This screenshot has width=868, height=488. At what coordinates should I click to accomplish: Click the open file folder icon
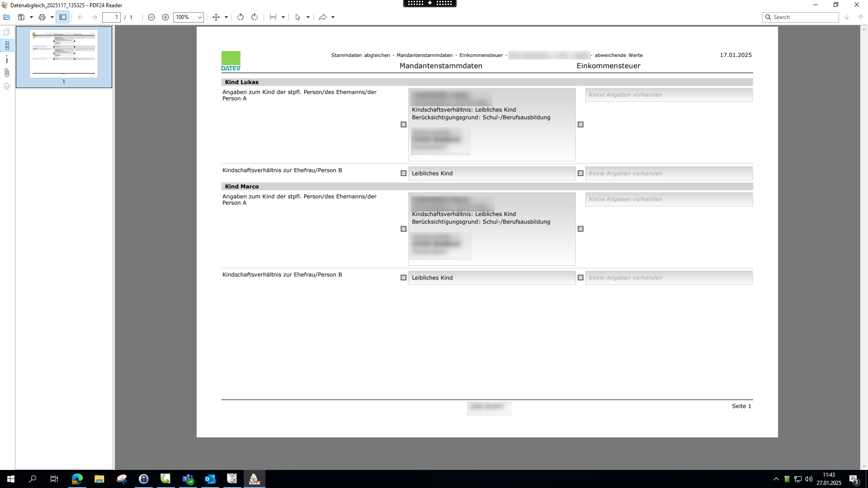point(7,17)
